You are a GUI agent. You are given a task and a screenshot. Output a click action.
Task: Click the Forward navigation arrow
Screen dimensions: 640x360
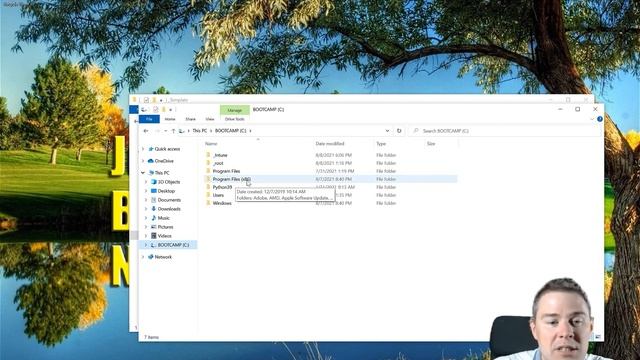tap(157, 131)
